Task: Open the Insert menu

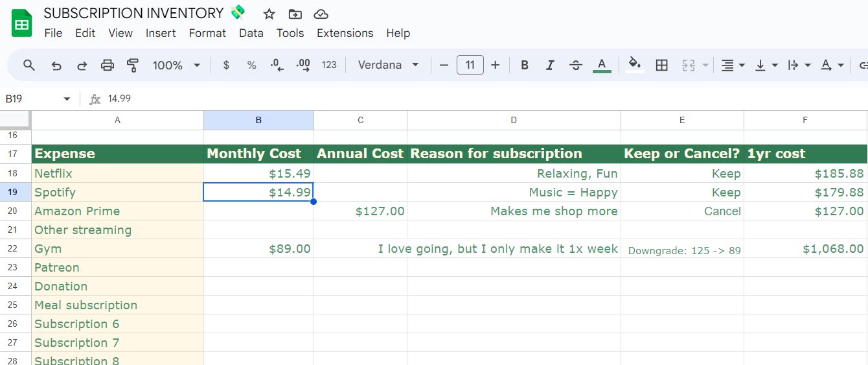Action: (x=161, y=33)
